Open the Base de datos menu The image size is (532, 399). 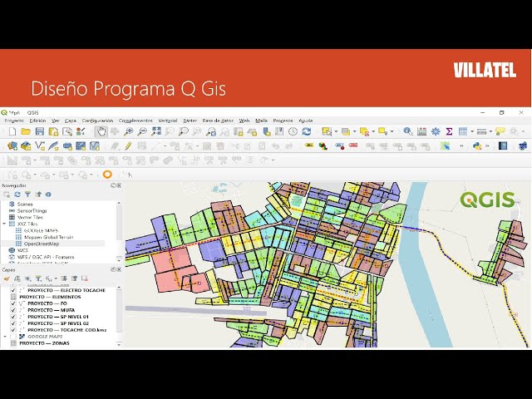218,121
